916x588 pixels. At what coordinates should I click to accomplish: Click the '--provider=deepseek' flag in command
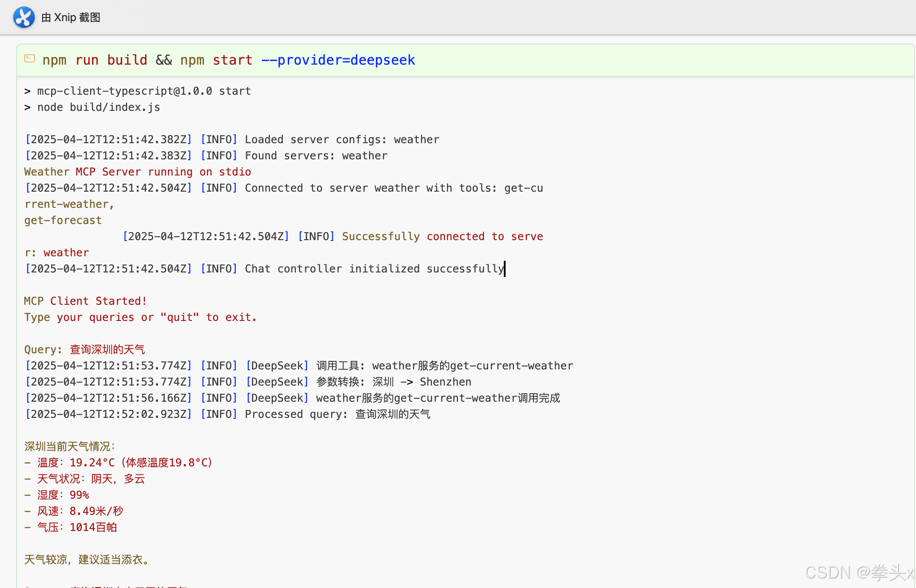[338, 60]
